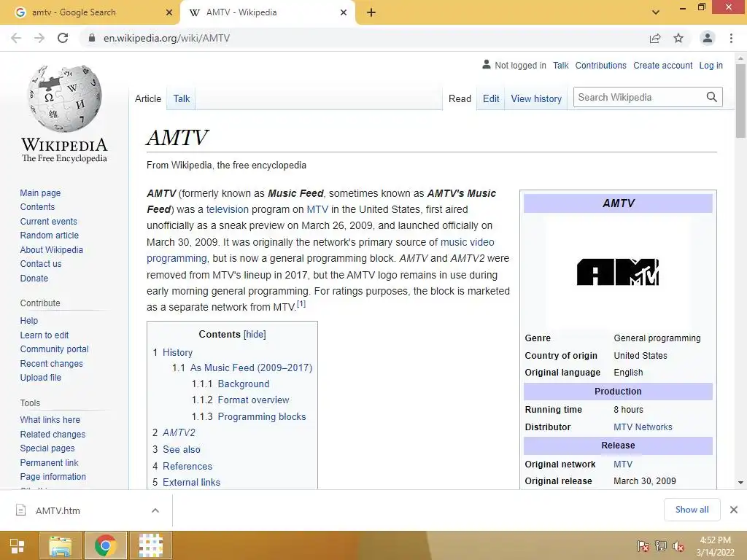Click the browser back arrow
Image resolution: width=747 pixels, height=560 pixels.
(x=16, y=38)
